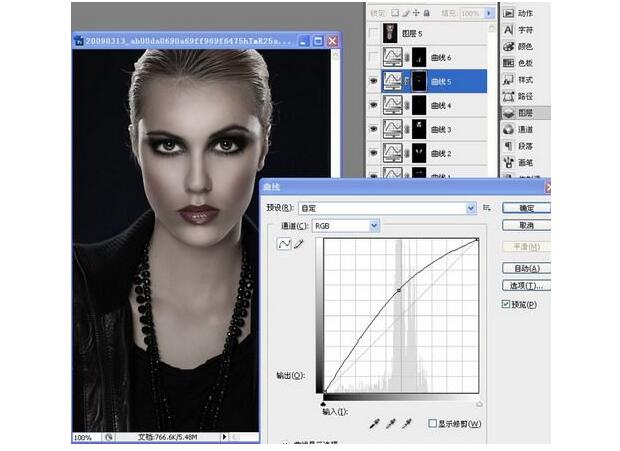Viewport: 620px width, 451px height.
Task: Click 取消 to cancel the curves dialog
Action: click(526, 225)
